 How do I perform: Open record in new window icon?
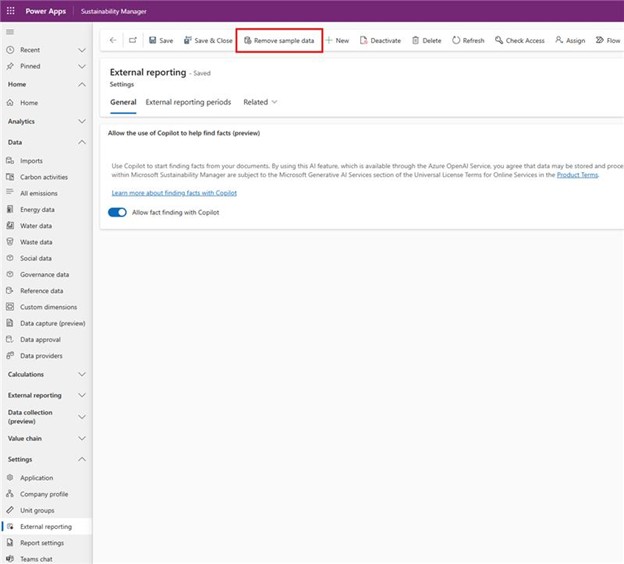point(133,40)
